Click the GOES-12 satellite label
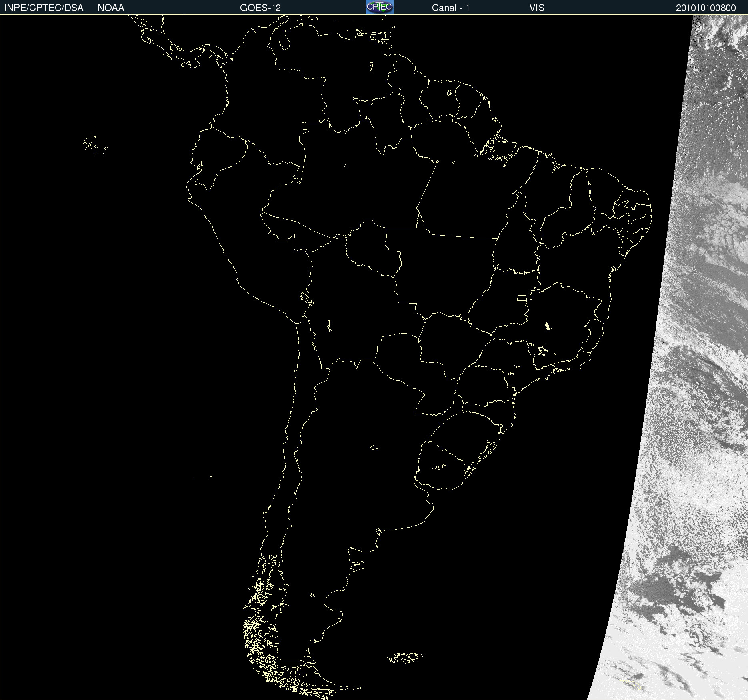748x700 pixels. (x=260, y=8)
